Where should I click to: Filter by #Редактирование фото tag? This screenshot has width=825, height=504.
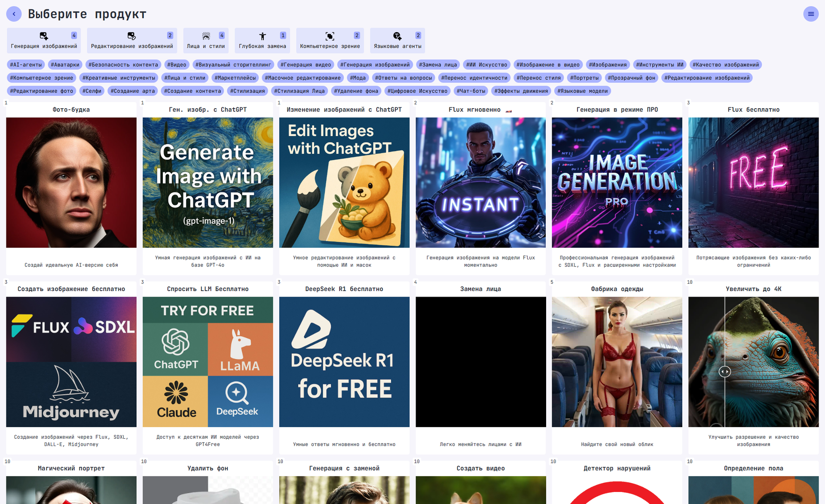(42, 91)
